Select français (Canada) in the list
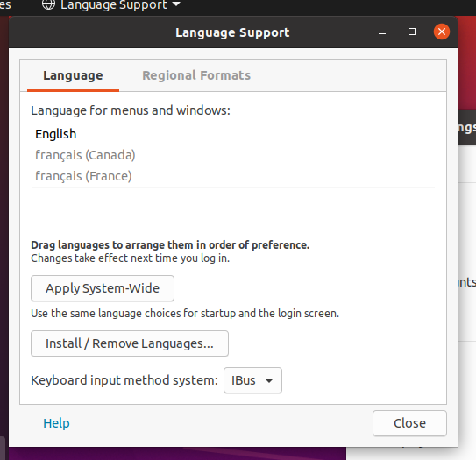The height and width of the screenshot is (460, 476). pos(233,155)
